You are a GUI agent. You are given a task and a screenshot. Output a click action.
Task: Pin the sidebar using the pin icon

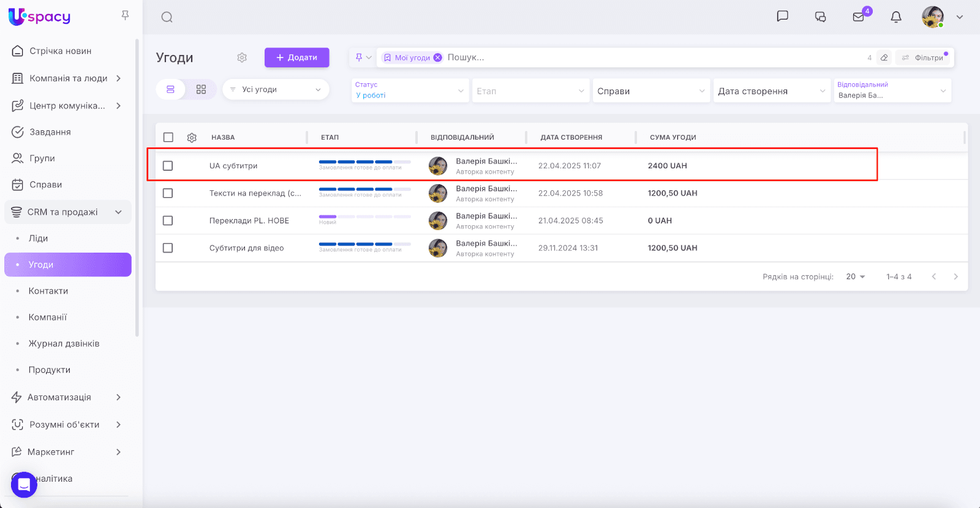(x=125, y=15)
